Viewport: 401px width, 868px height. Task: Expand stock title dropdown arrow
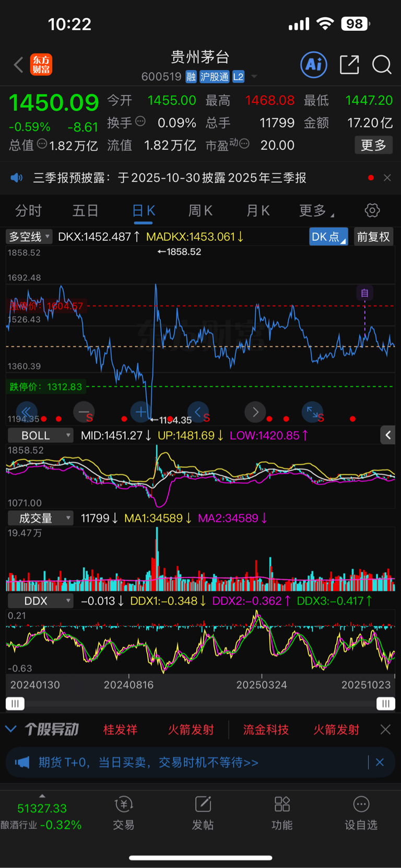coord(254,77)
